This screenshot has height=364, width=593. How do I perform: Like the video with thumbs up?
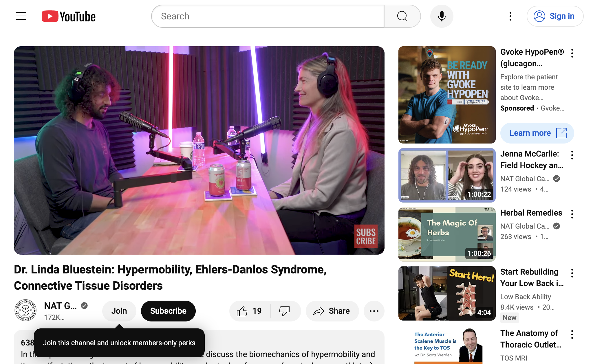point(250,311)
